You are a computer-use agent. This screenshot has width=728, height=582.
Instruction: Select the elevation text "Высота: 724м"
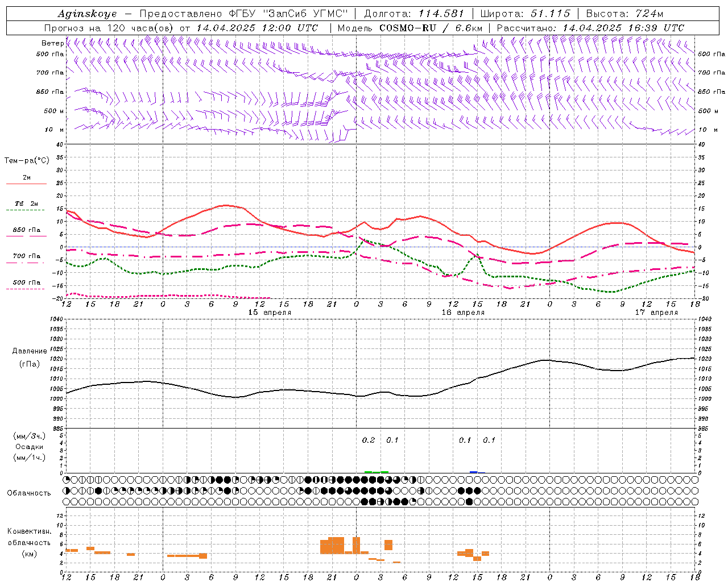pos(624,14)
